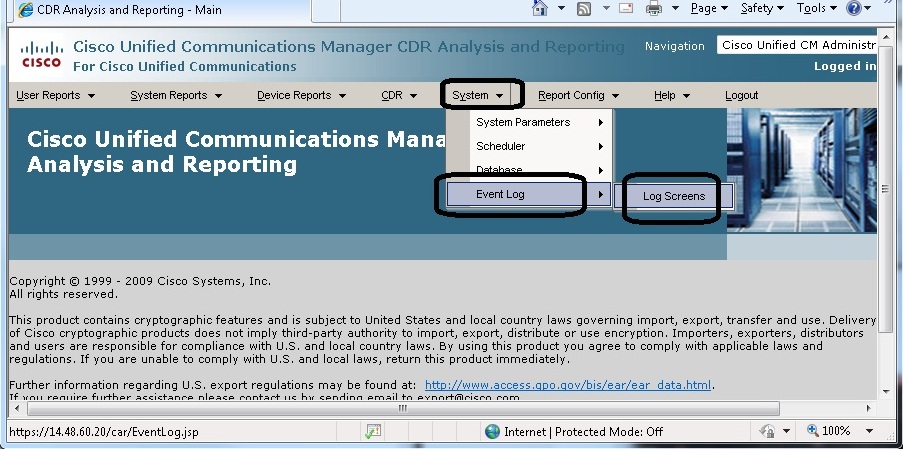This screenshot has width=903, height=449.
Task: Open the Report Config menu
Action: [578, 96]
